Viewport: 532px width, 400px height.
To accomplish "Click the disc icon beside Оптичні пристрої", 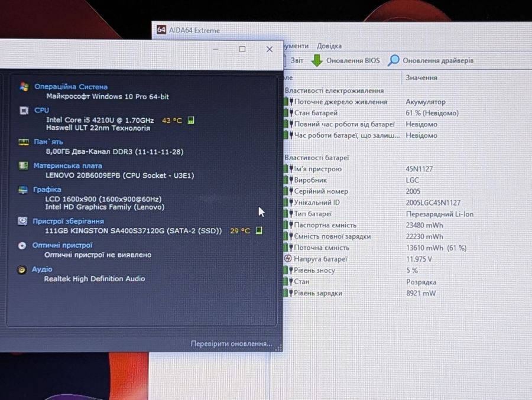I will tap(22, 245).
